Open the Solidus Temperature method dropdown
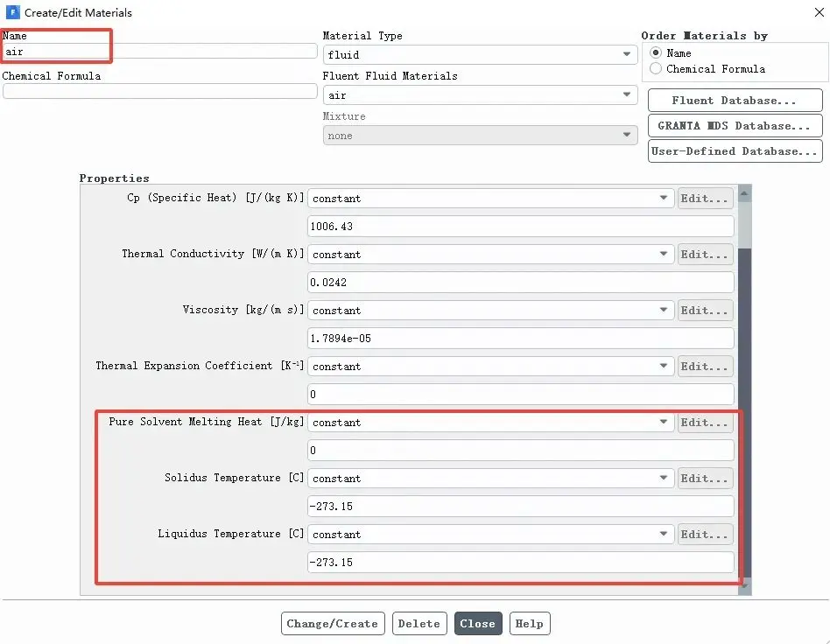The image size is (830, 644). tap(490, 479)
